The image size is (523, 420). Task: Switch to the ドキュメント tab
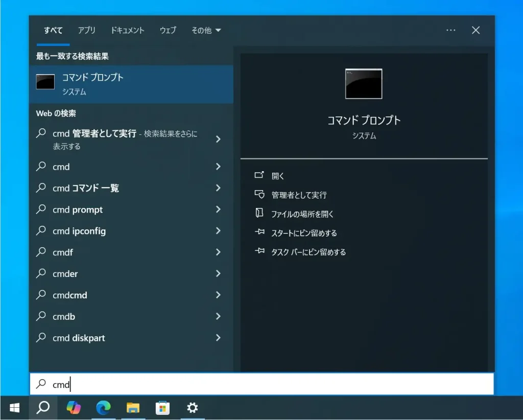pos(127,30)
